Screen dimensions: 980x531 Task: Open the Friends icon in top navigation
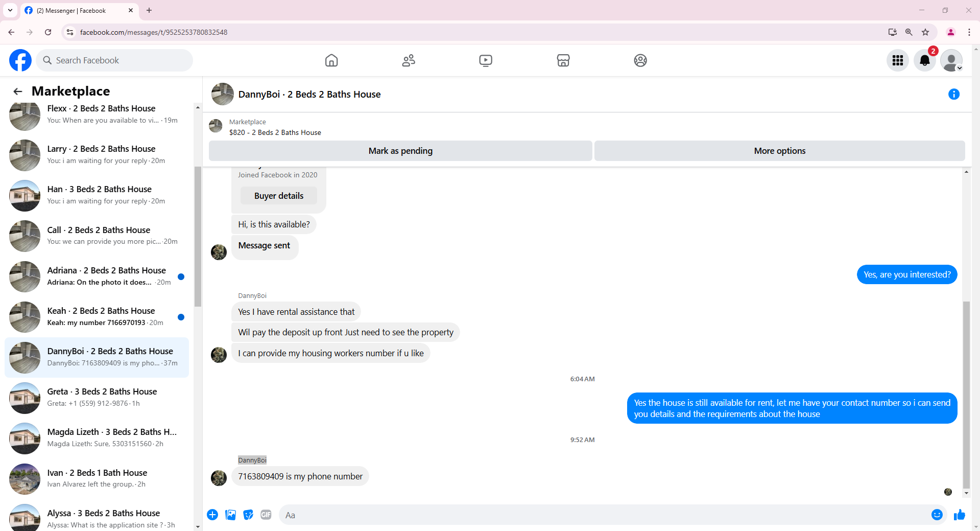[409, 60]
